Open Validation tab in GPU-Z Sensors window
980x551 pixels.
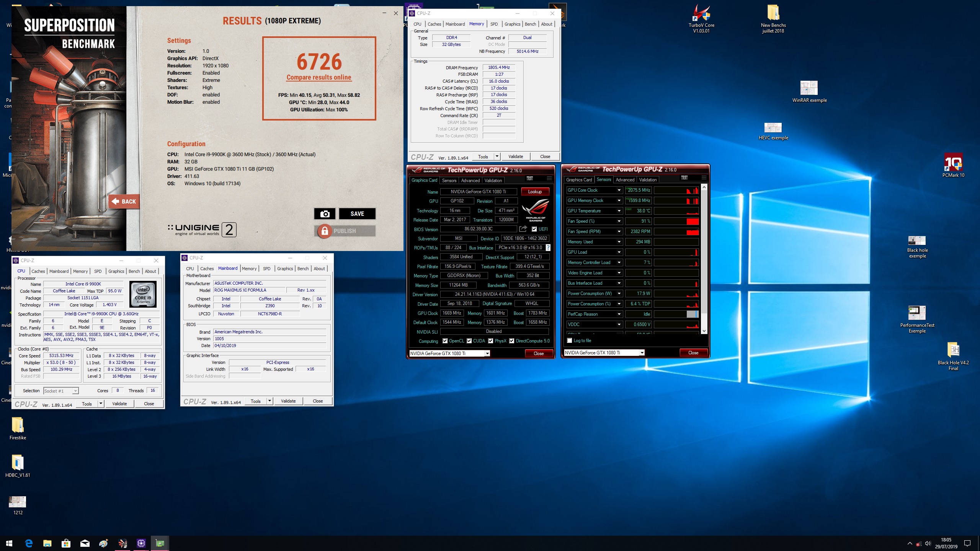tap(648, 179)
